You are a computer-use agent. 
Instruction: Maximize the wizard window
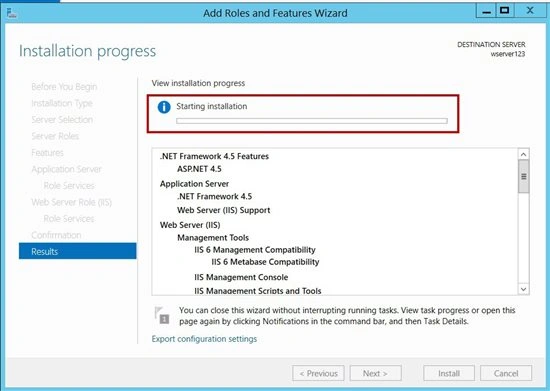click(x=505, y=11)
